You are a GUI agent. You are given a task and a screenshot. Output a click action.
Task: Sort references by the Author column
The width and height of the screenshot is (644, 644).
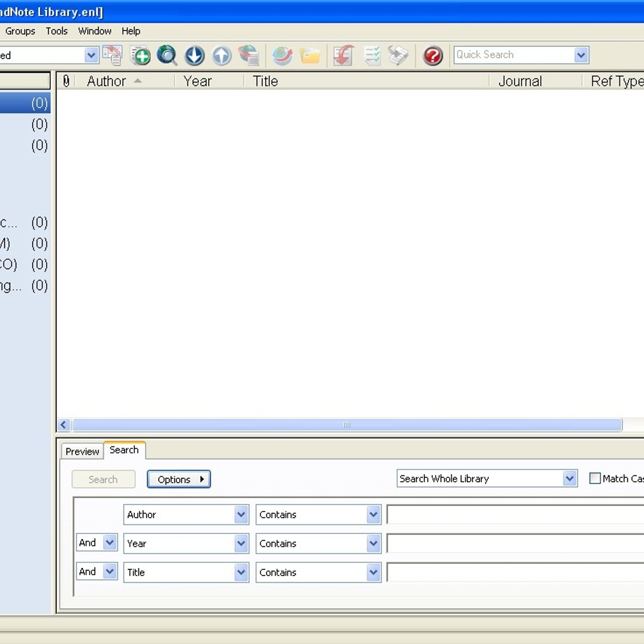[106, 81]
